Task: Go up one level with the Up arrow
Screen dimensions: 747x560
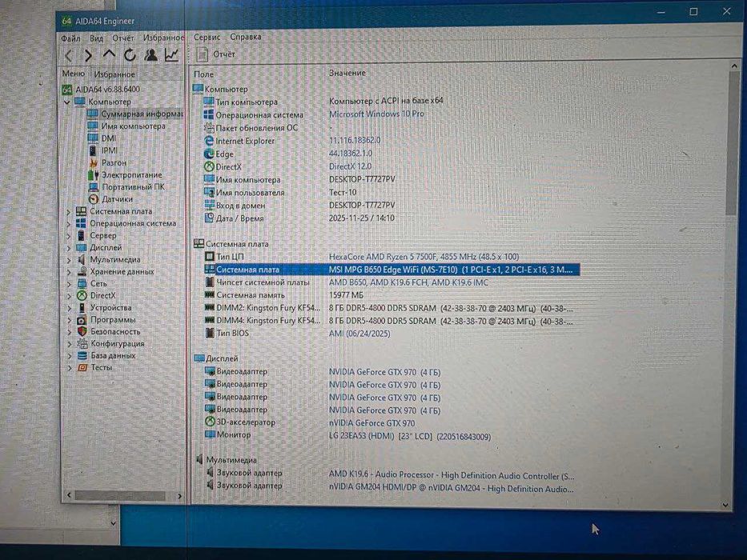Action: 109,54
